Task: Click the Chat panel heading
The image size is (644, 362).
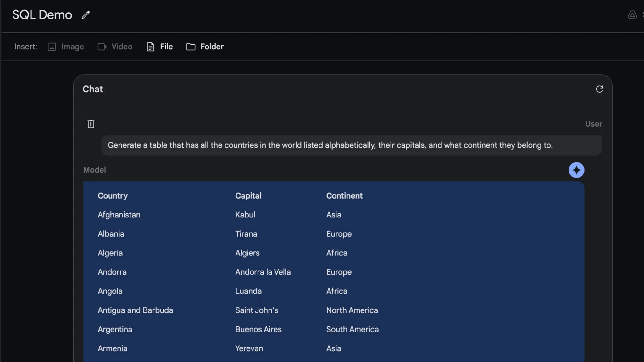Action: [x=92, y=89]
